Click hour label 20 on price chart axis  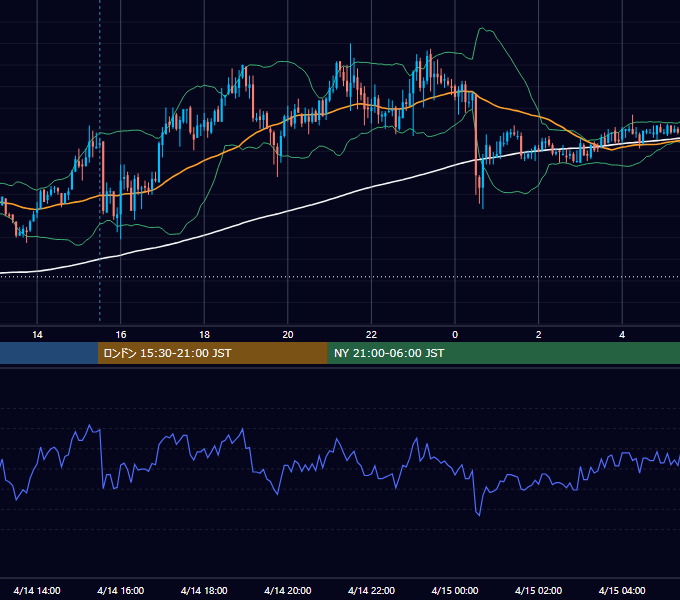point(288,335)
